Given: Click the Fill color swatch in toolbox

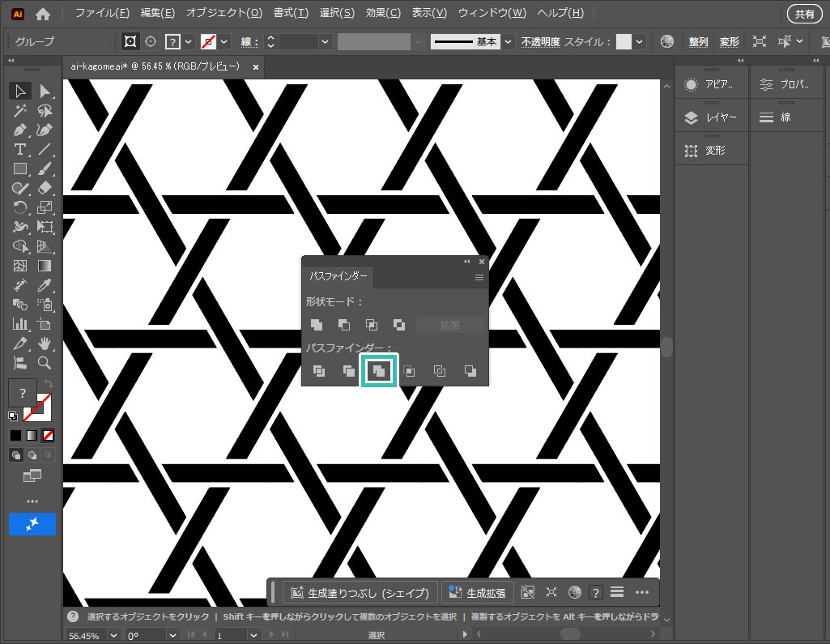Looking at the screenshot, I should [x=23, y=393].
